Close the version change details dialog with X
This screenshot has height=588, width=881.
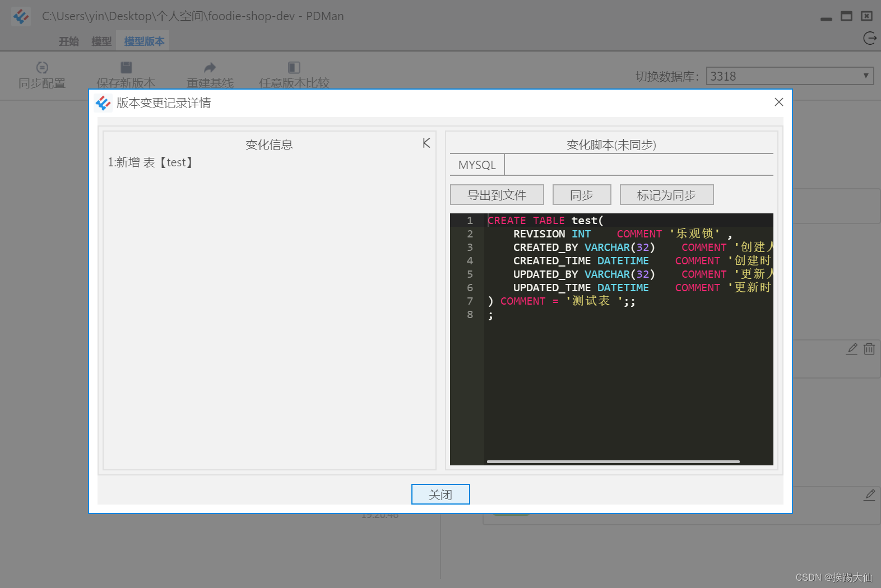coord(778,102)
